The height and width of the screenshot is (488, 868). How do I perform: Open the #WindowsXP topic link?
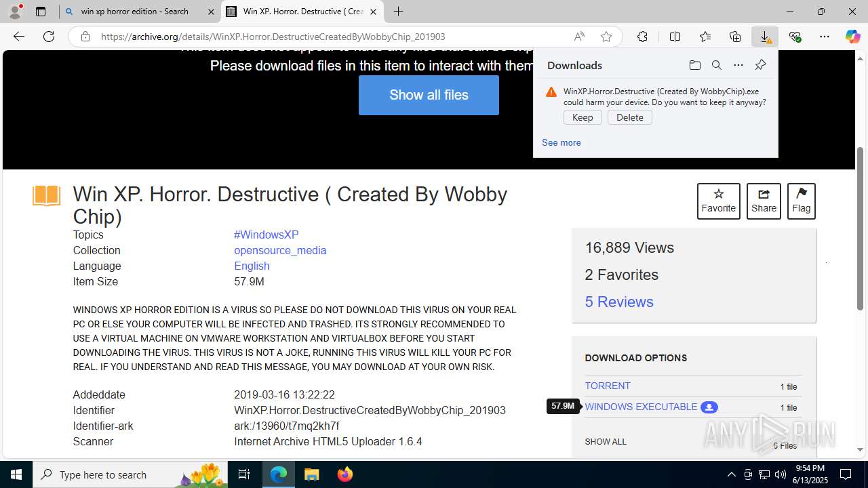[x=267, y=235]
